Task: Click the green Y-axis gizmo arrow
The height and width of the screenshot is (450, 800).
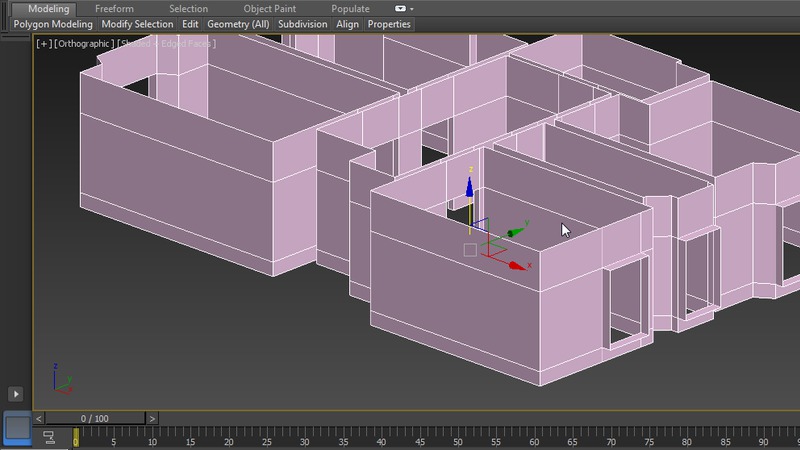Action: 514,232
